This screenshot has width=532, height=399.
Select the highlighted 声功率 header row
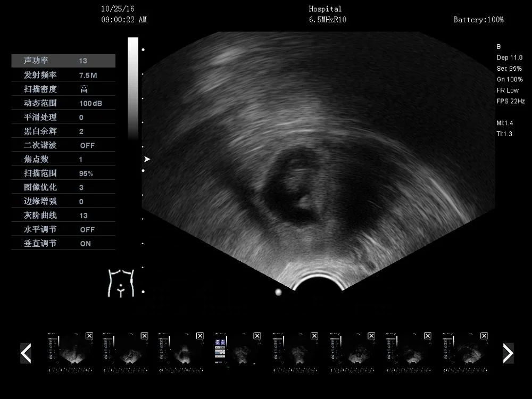click(x=63, y=61)
